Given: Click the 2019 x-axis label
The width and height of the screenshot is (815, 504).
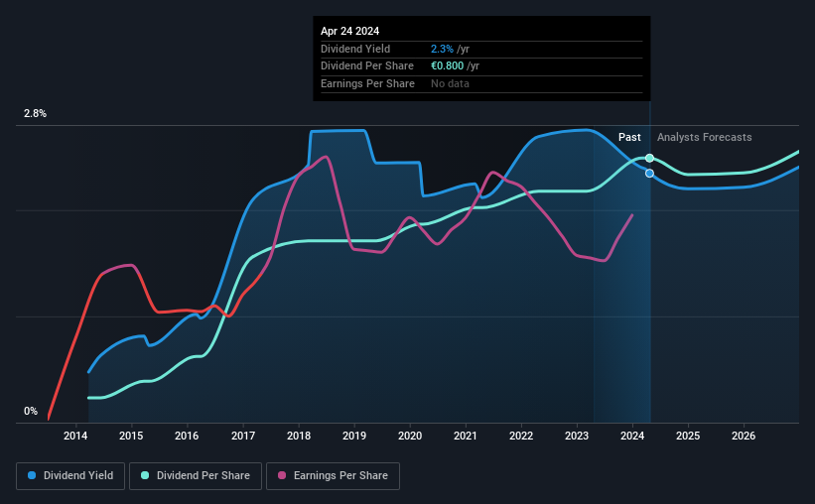Looking at the screenshot, I should tap(354, 436).
